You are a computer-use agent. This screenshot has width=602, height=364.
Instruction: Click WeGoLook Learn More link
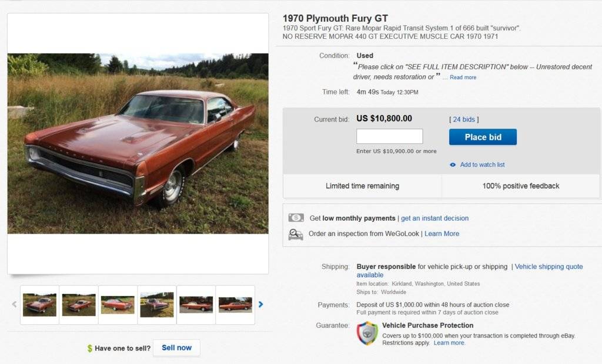(442, 234)
